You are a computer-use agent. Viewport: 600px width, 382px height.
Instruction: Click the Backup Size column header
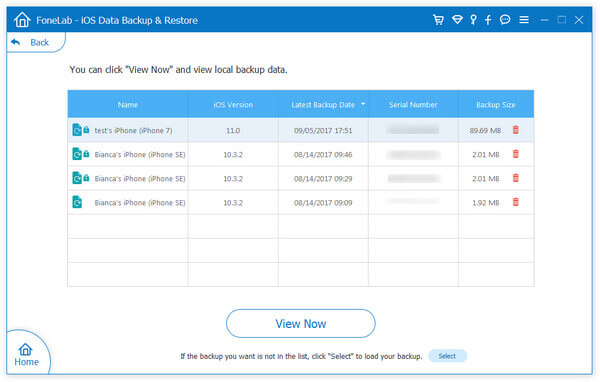(x=496, y=104)
